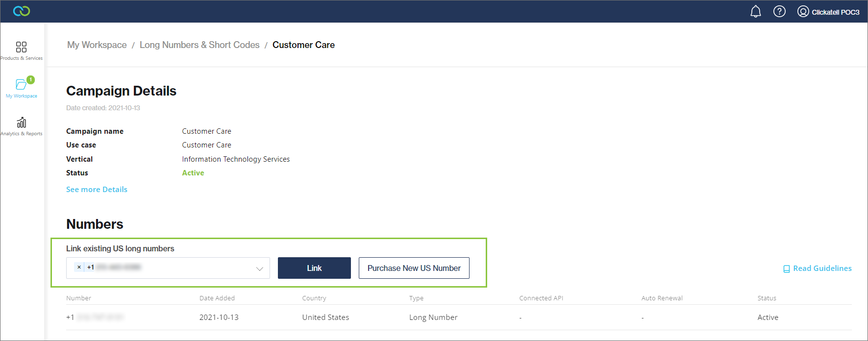This screenshot has height=341, width=868.
Task: Open the help question mark icon
Action: point(779,12)
